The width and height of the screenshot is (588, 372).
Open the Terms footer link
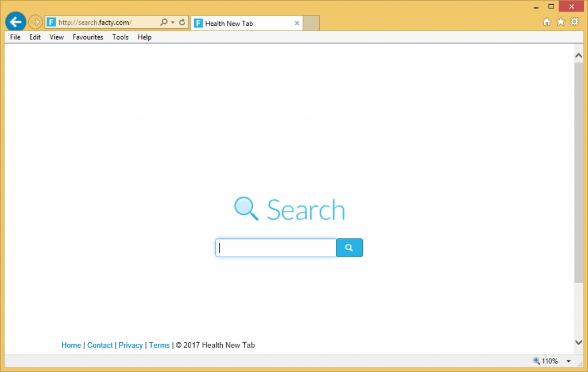point(160,345)
